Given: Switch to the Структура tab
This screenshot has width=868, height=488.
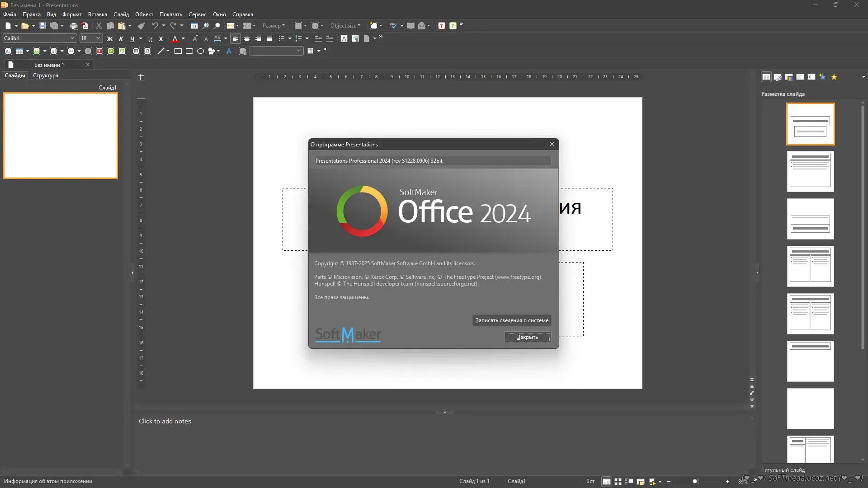Looking at the screenshot, I should coord(46,75).
